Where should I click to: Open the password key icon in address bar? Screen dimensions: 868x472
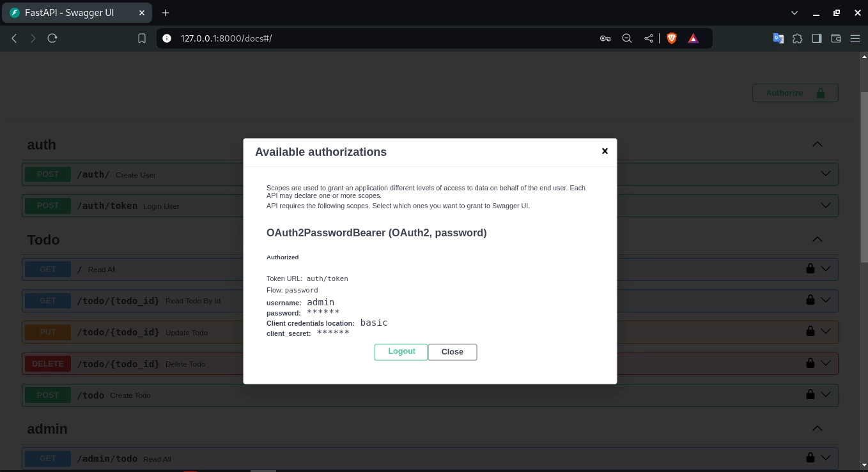point(605,38)
